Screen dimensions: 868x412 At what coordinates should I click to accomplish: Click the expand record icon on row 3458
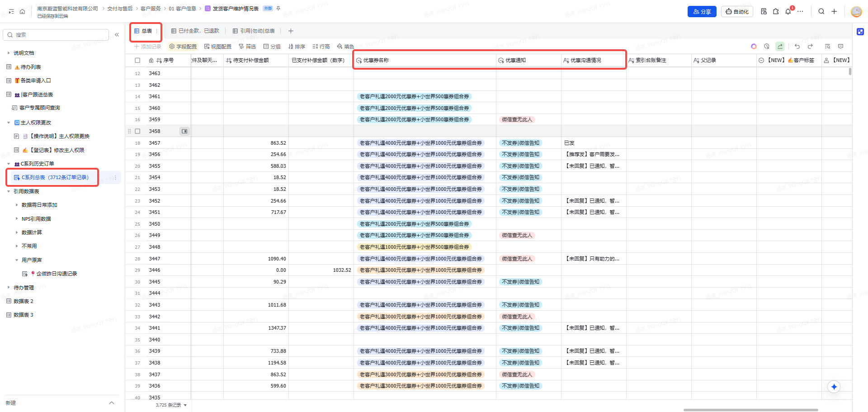click(x=184, y=131)
